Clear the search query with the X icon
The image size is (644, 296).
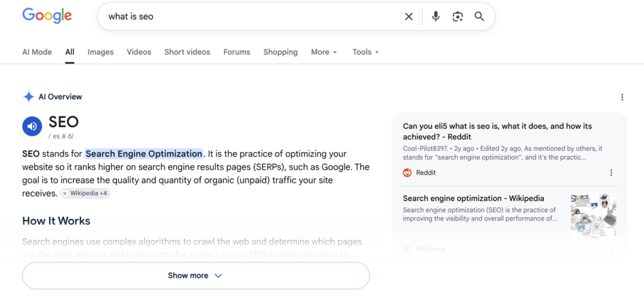click(x=409, y=16)
